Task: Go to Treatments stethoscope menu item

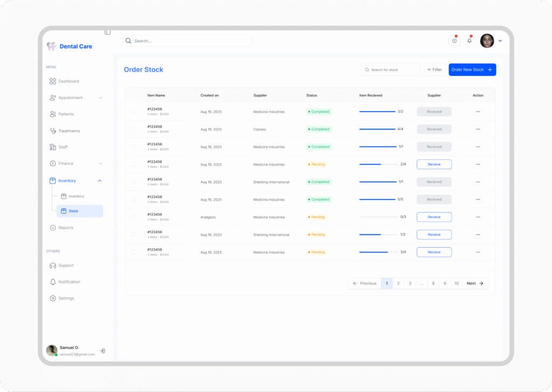Action: (69, 131)
